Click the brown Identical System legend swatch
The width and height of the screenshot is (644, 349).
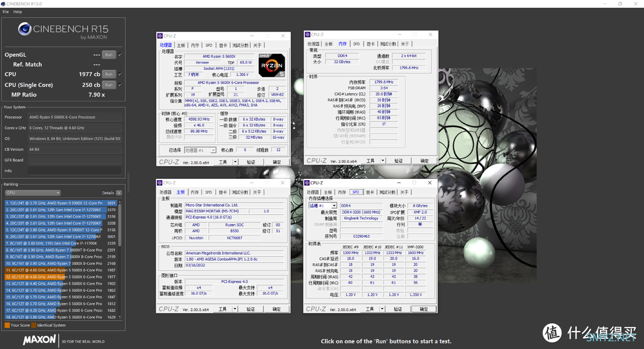[x=33, y=325]
